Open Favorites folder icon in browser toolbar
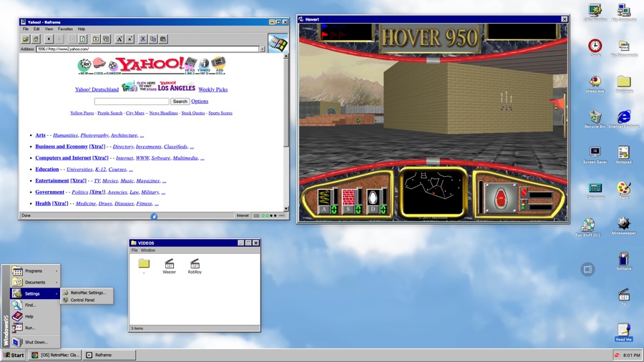644x362 pixels. 95,39
